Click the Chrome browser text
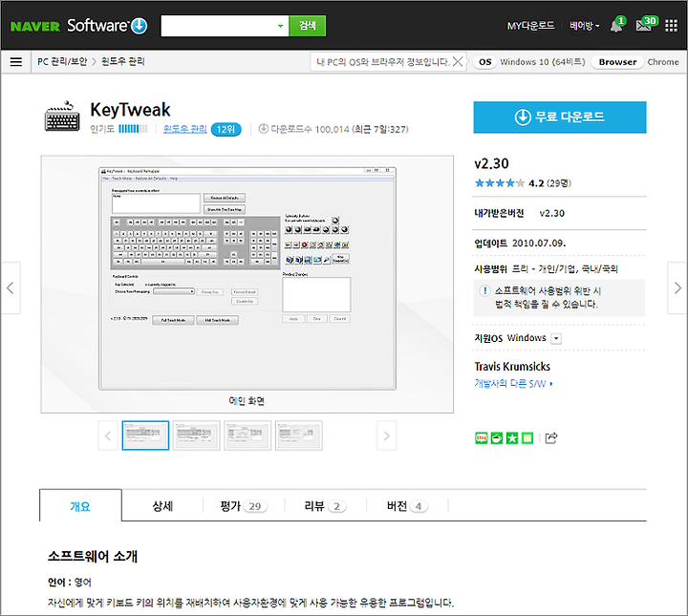The height and width of the screenshot is (616, 688). pyautogui.click(x=663, y=62)
